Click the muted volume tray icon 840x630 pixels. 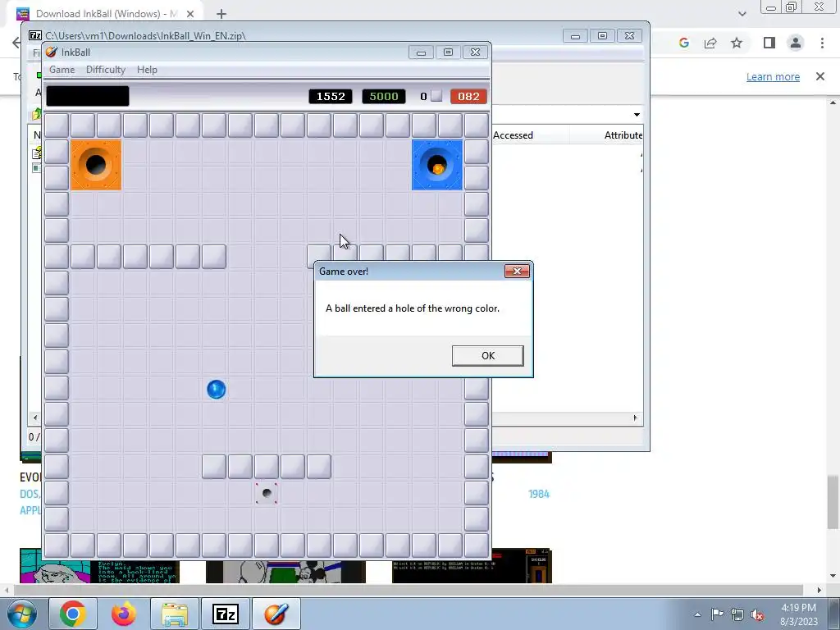[x=757, y=614]
